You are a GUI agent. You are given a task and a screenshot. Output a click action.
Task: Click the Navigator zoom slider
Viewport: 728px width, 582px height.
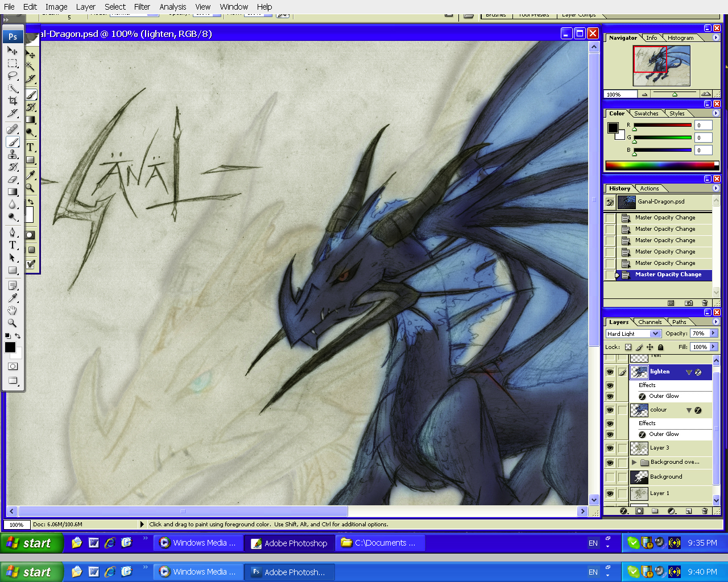(x=675, y=94)
